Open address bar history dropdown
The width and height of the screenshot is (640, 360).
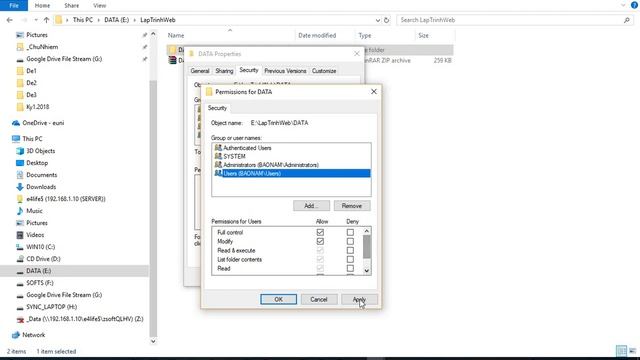click(378, 20)
